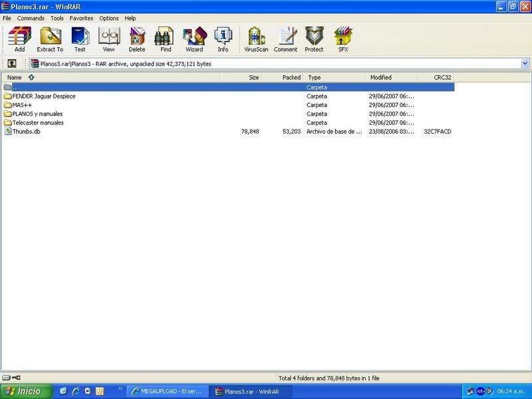532x399 pixels.
Task: Click the 78,848 size value
Action: click(250, 131)
